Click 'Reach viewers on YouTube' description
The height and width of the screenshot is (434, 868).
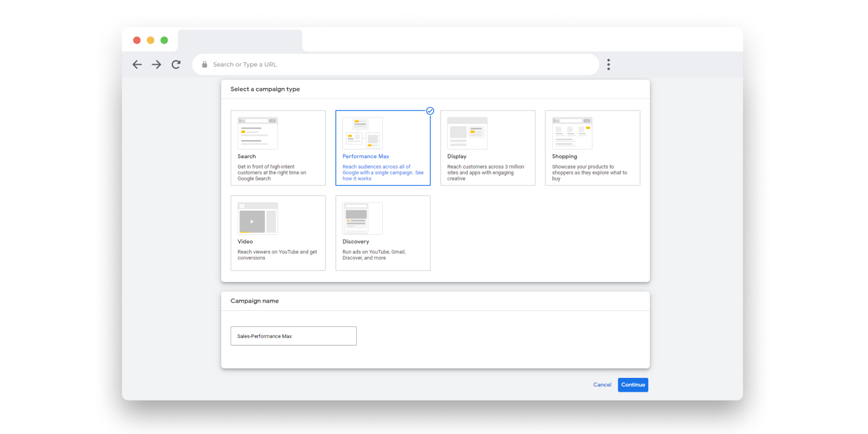point(277,255)
